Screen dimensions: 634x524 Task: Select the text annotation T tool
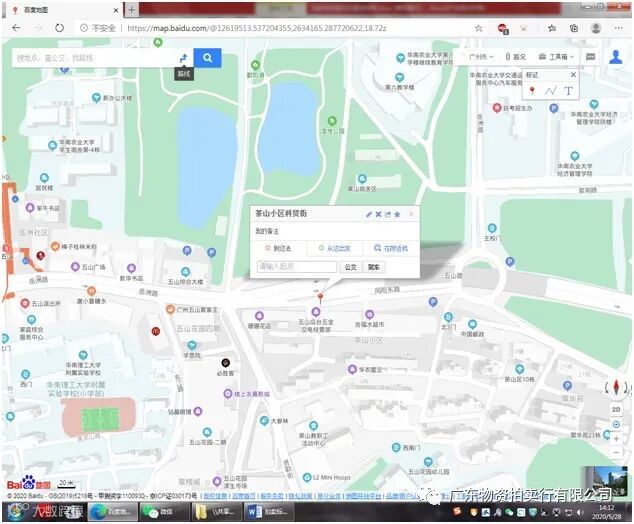568,91
